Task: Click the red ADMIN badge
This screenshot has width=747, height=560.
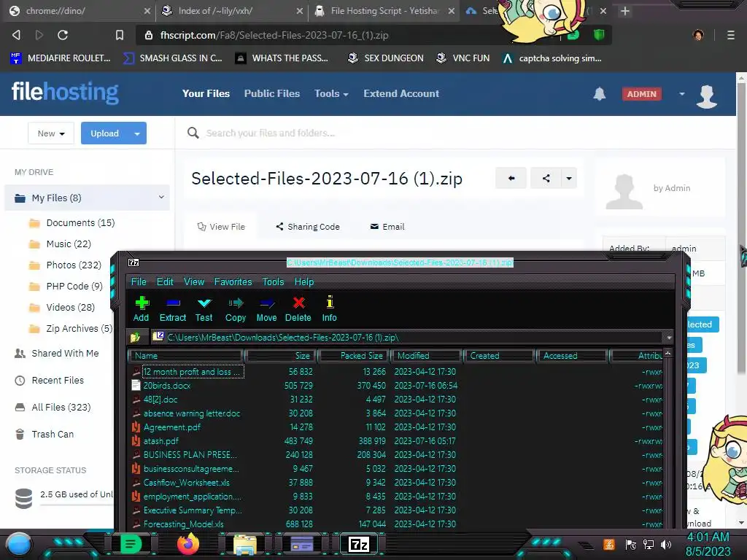Action: click(x=641, y=94)
